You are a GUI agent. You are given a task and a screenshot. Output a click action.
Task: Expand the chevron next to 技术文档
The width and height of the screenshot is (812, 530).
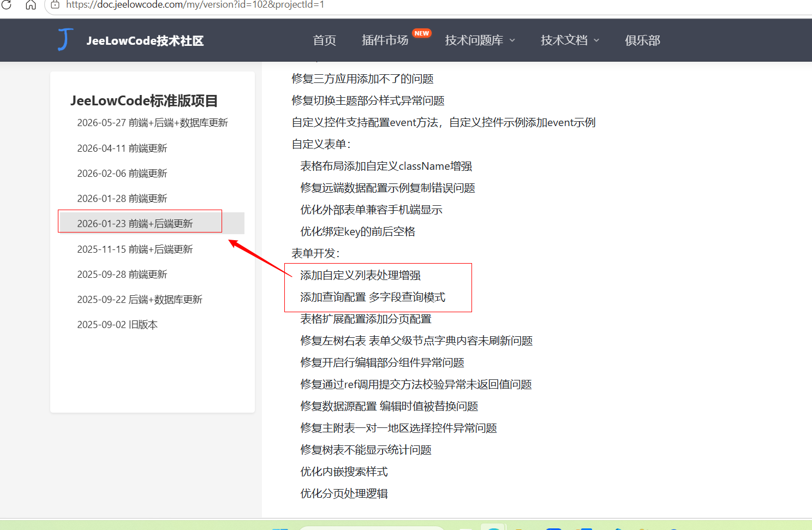point(596,40)
